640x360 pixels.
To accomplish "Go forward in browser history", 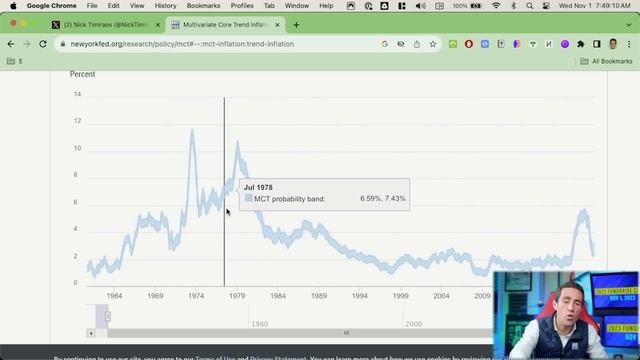I will tap(27, 44).
